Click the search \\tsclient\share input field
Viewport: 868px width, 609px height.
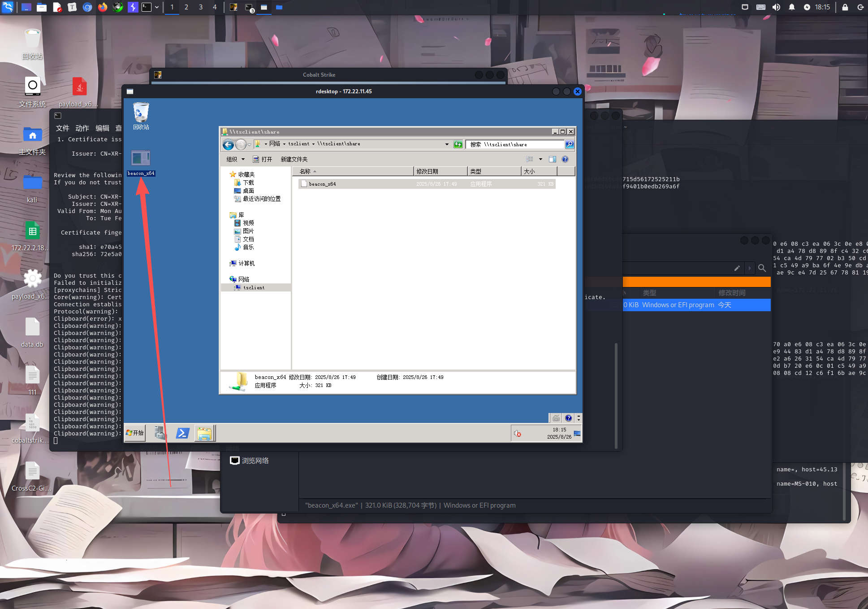coord(515,144)
